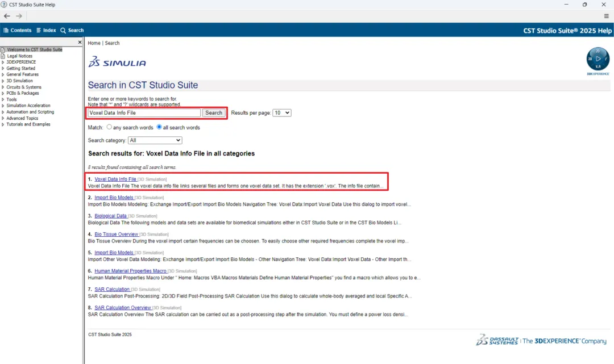Expand the Tools tree node
This screenshot has height=364, width=614.
point(3,100)
